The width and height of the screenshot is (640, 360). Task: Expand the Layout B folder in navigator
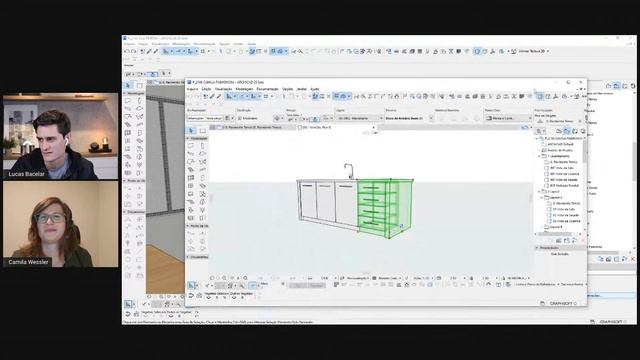click(542, 227)
